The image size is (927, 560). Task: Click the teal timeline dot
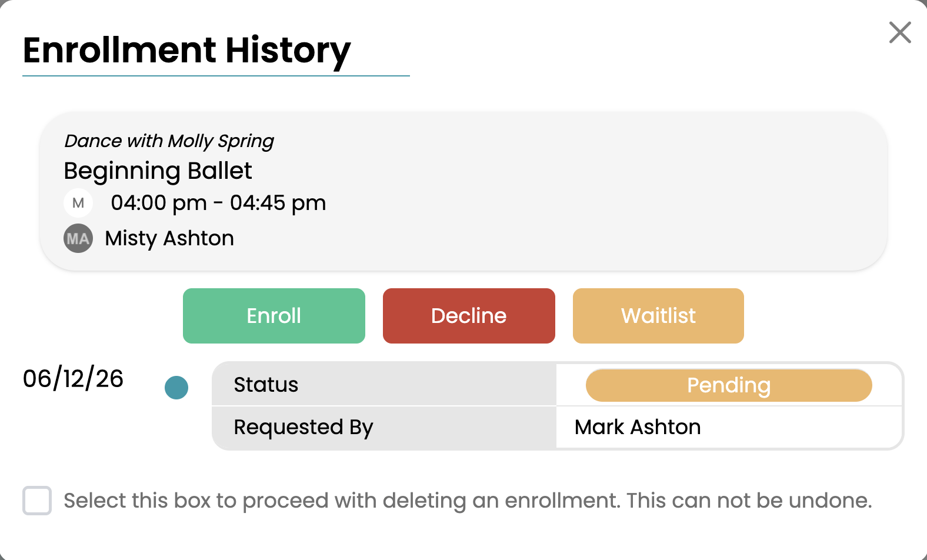tap(176, 388)
